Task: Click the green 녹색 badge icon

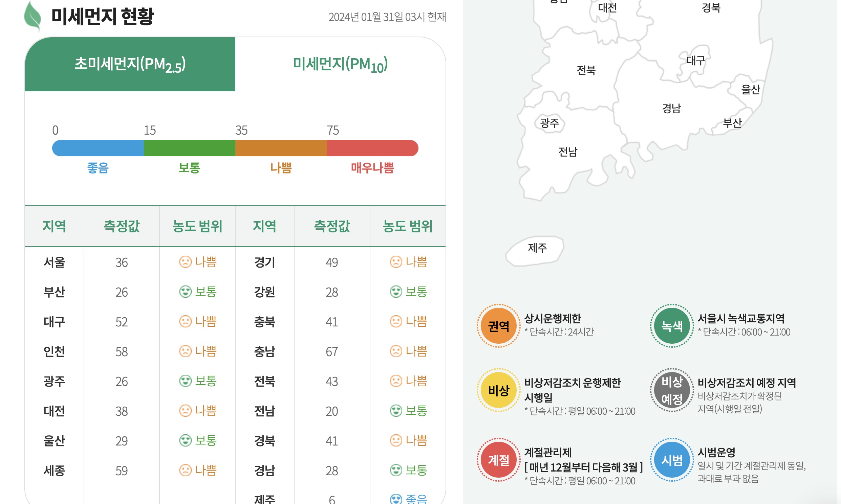Action: click(x=671, y=325)
